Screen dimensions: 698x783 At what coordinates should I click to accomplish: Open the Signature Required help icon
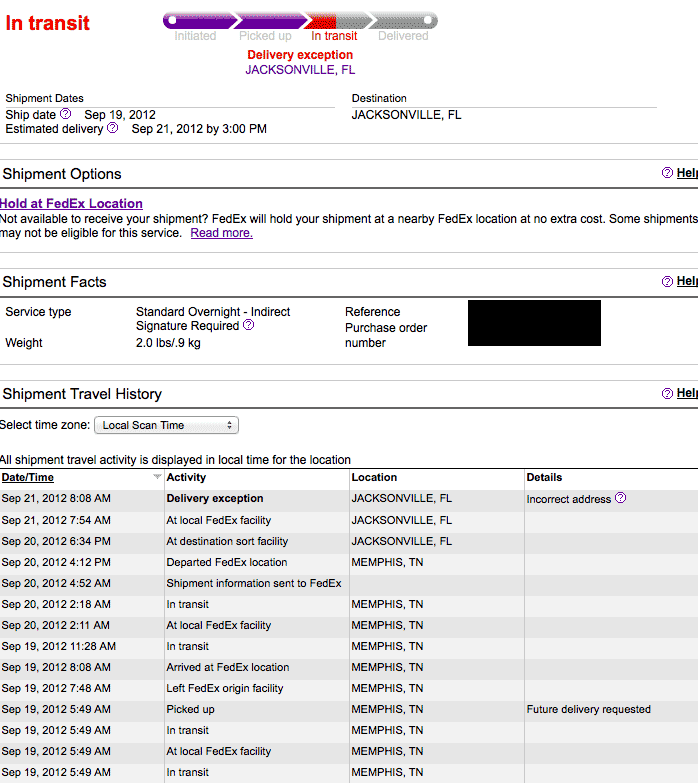248,325
